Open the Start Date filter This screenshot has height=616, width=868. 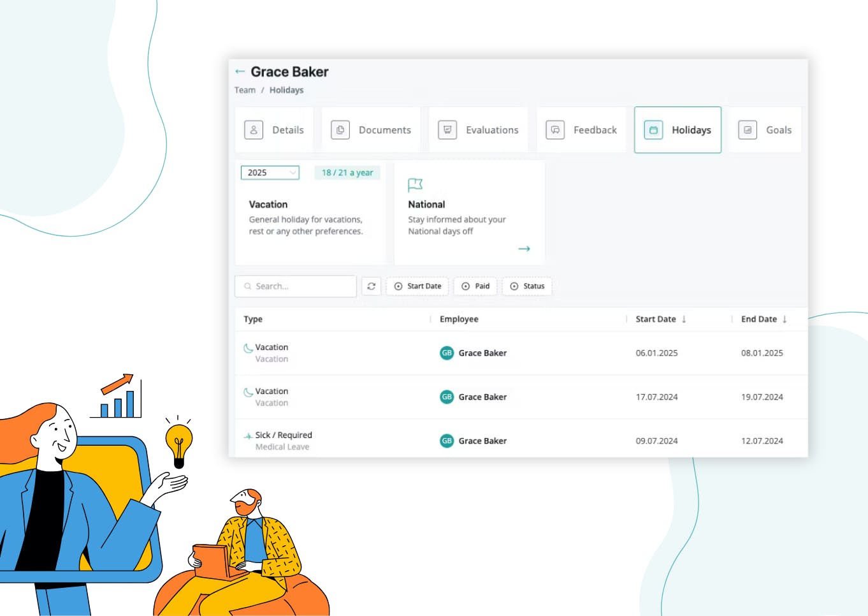point(417,286)
